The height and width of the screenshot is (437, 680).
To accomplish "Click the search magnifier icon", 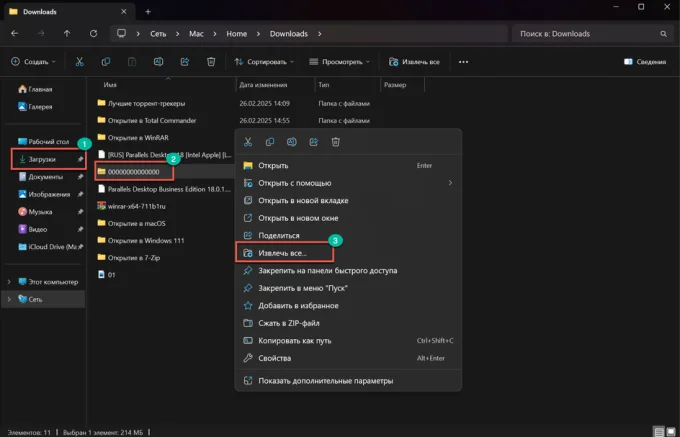I will point(663,34).
